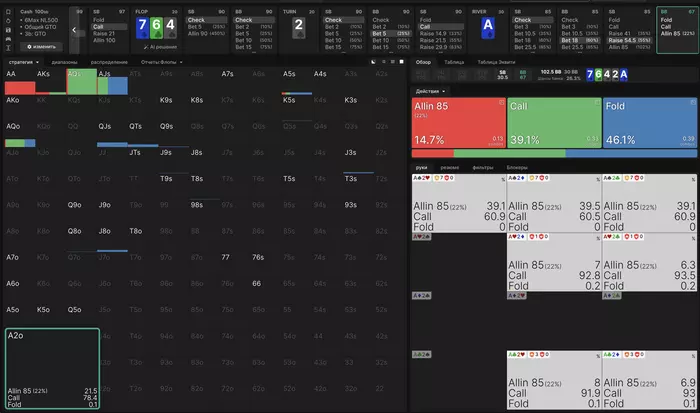Select the blue 7 flop card
700x413 pixels.
coord(142,27)
